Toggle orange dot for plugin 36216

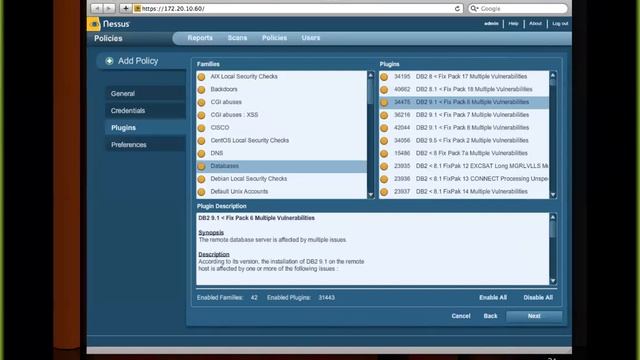coord(384,115)
